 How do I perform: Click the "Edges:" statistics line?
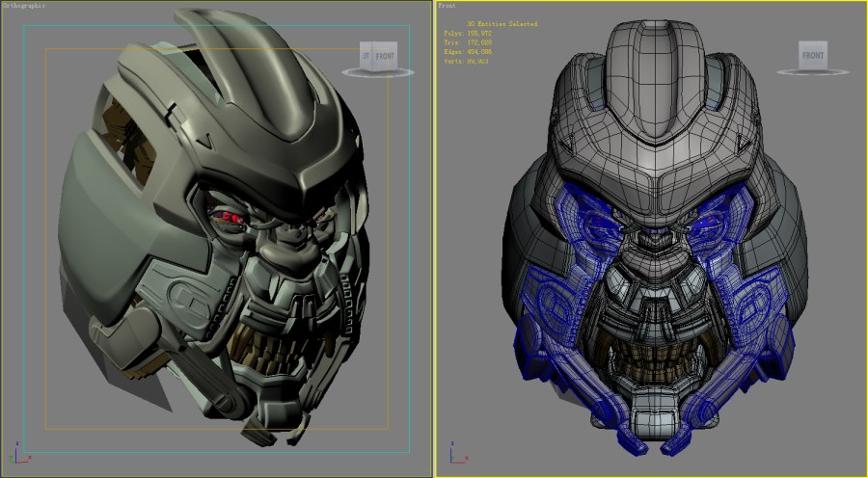468,52
